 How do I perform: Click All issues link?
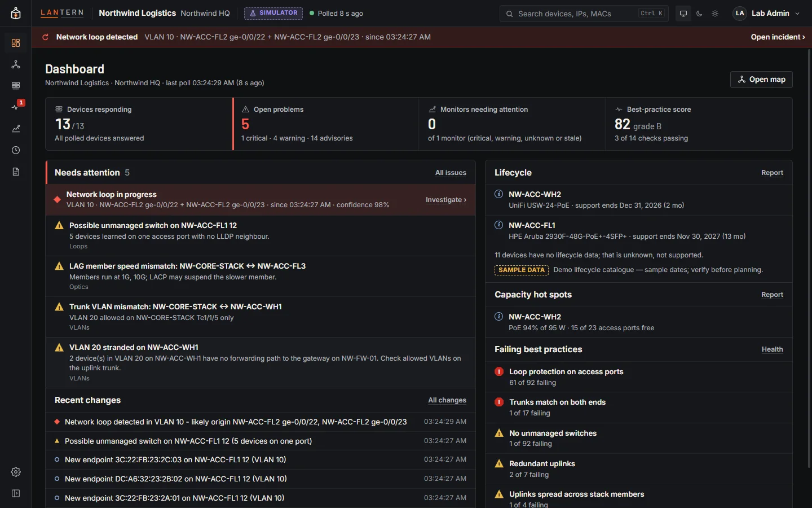pyautogui.click(x=451, y=173)
